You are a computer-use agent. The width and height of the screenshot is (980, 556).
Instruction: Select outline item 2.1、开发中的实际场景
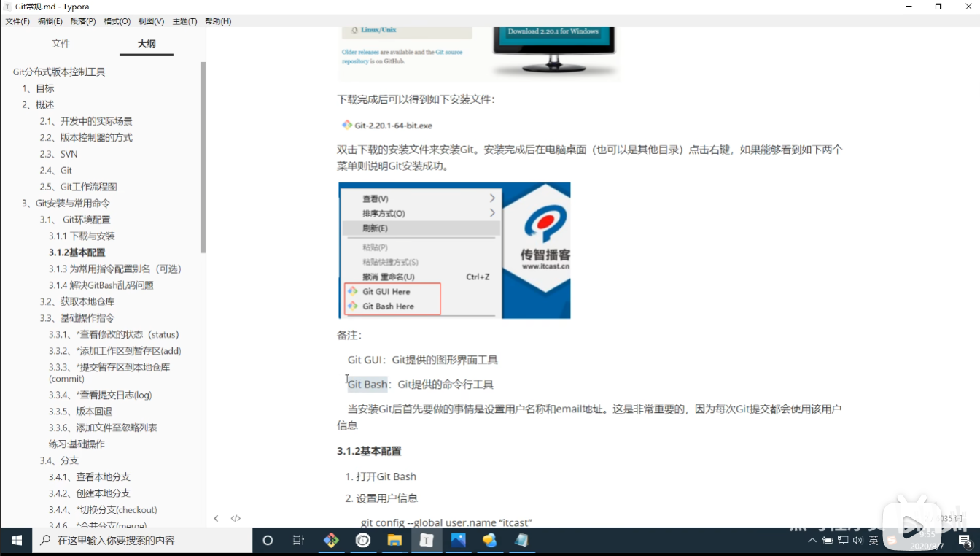tap(86, 121)
